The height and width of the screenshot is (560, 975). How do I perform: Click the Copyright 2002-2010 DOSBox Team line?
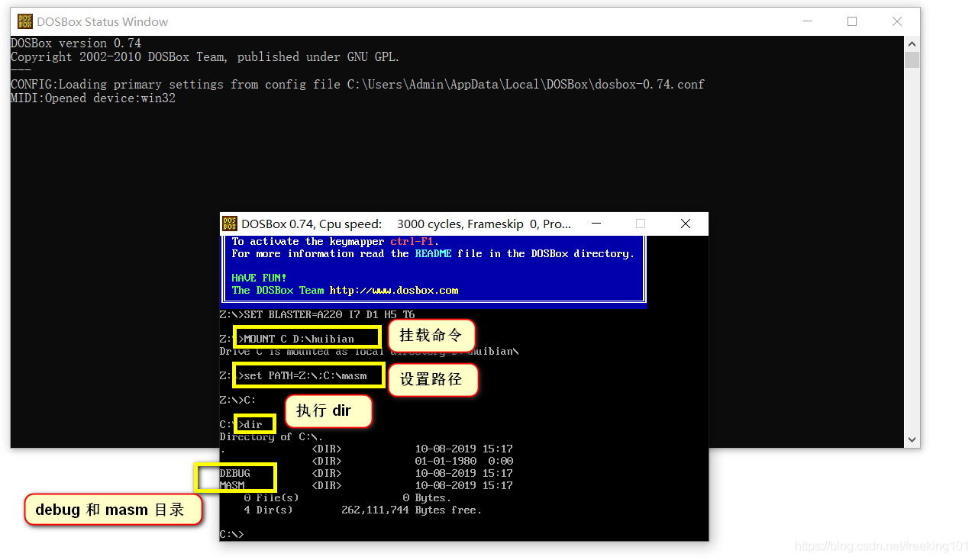pyautogui.click(x=205, y=57)
